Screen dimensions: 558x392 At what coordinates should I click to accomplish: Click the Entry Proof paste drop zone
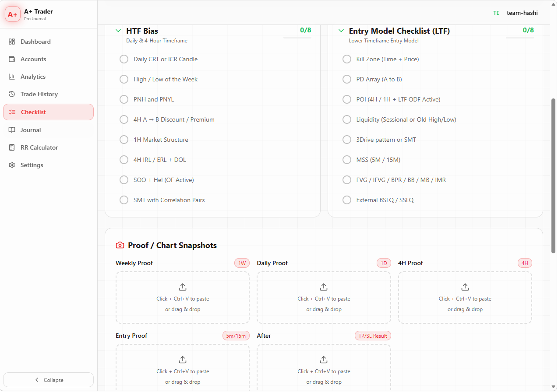point(183,367)
